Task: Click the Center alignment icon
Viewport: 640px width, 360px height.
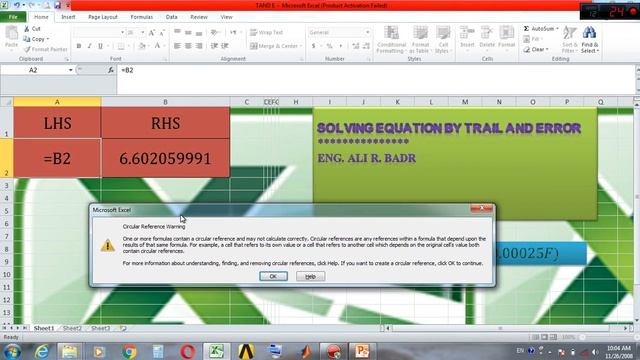Action: click(x=188, y=46)
